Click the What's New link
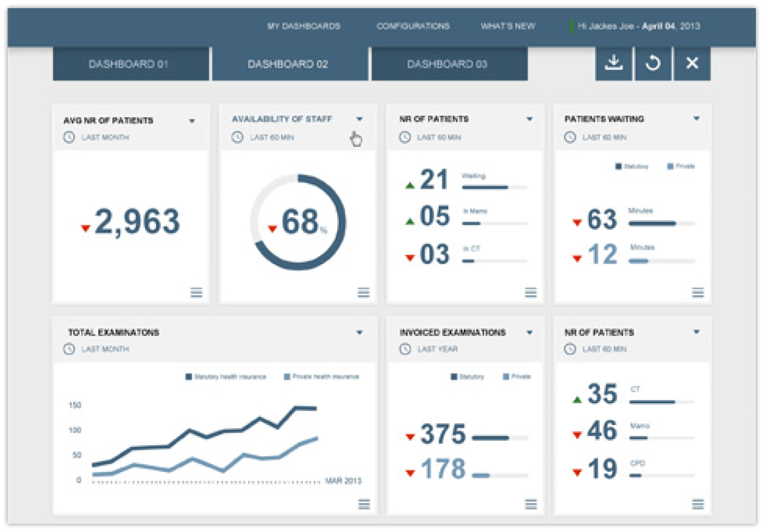The height and width of the screenshot is (532, 764). tap(508, 26)
